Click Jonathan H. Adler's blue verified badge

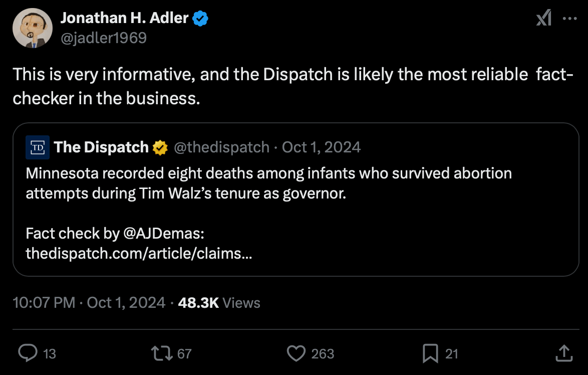(201, 19)
